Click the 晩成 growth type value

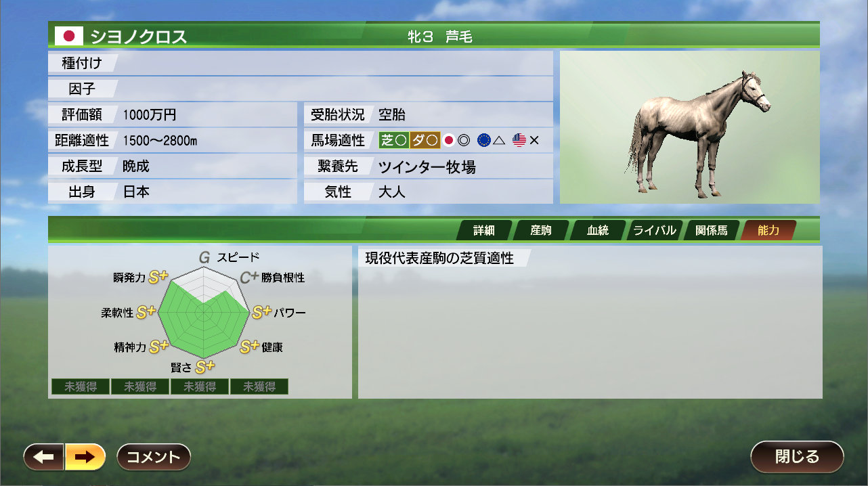point(136,166)
